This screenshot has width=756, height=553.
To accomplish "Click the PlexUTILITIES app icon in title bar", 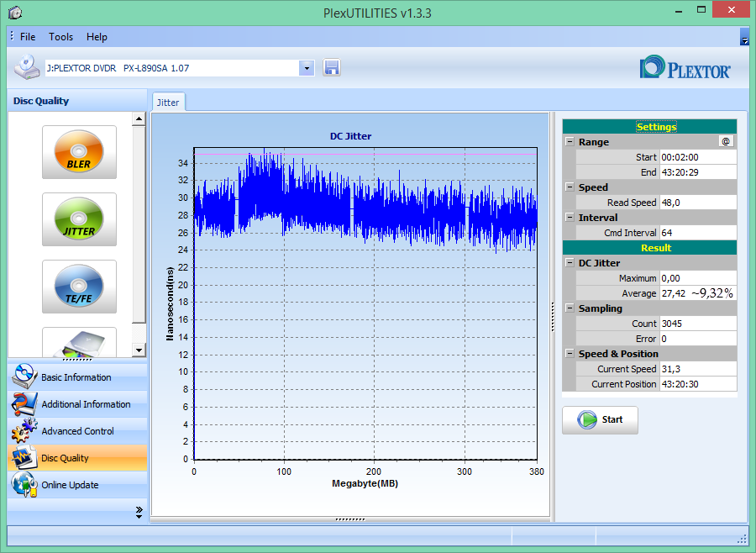I will (15, 12).
